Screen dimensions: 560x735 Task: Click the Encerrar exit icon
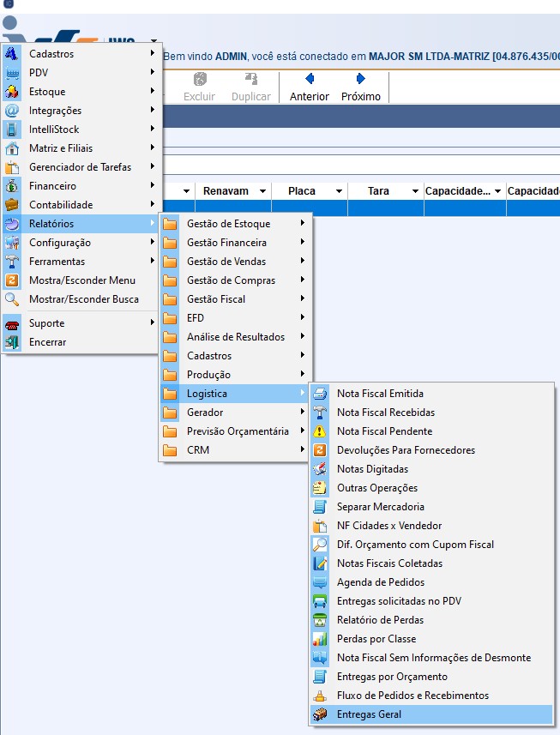[12, 342]
